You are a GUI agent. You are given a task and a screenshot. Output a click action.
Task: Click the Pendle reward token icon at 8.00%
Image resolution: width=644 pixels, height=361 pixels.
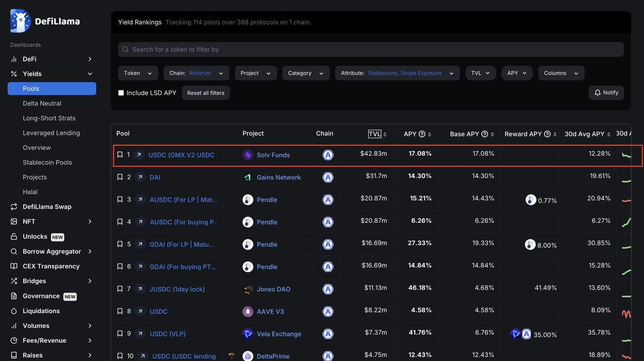tap(530, 245)
